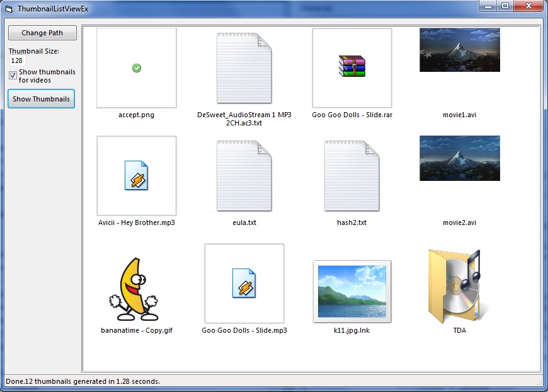This screenshot has width=548, height=392.
Task: Click the Avicii - Hey Brother.mp3 music icon
Action: [x=135, y=175]
